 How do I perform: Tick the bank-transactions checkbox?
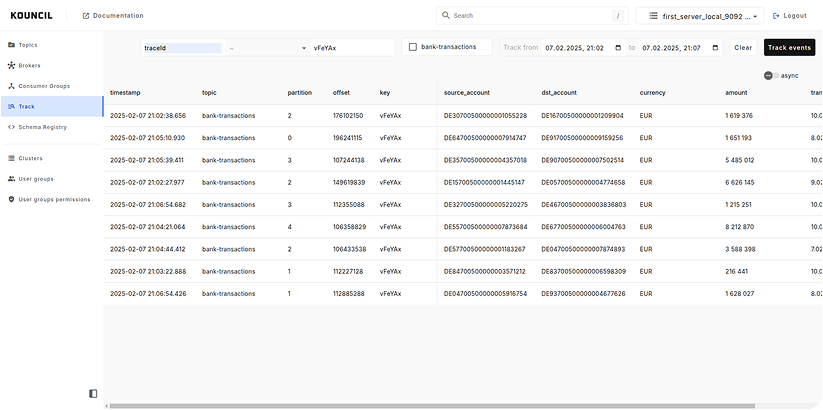413,47
